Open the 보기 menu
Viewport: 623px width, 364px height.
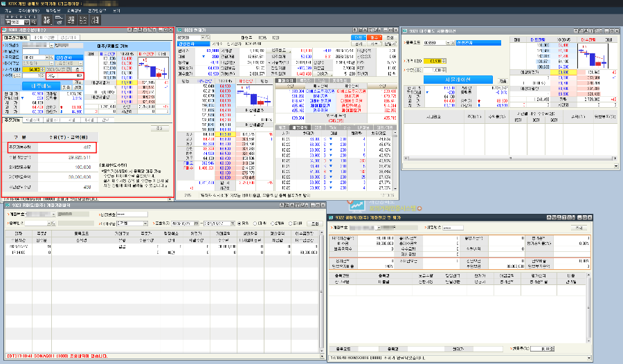[x=116, y=11]
